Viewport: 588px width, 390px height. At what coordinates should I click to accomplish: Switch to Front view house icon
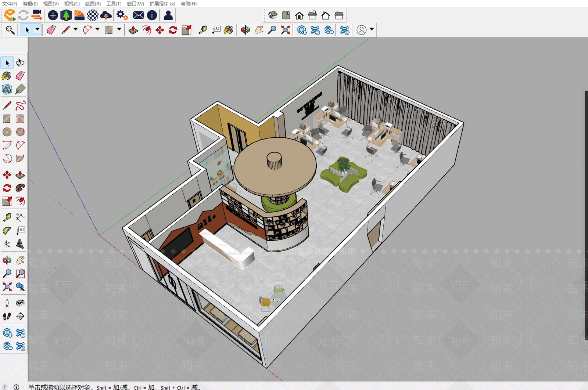pyautogui.click(x=299, y=15)
